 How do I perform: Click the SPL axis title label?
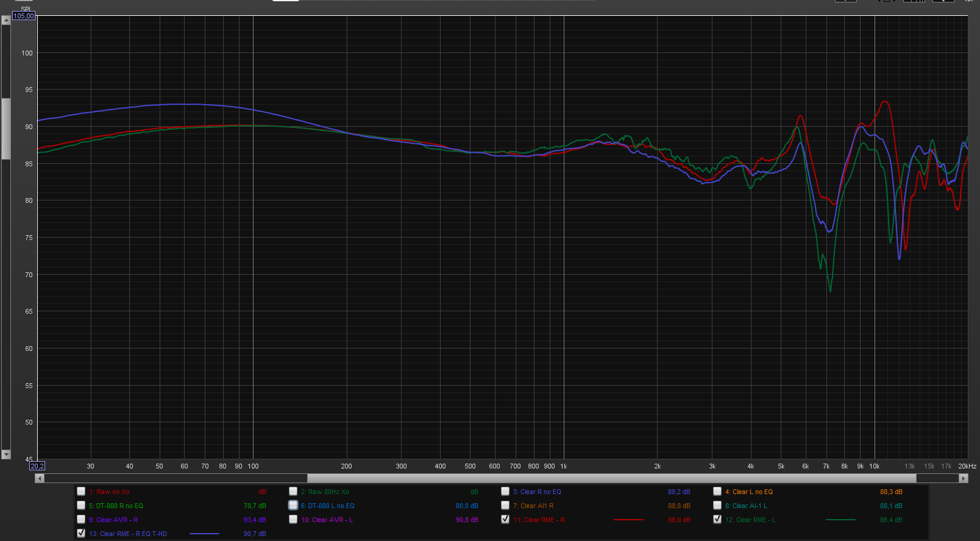click(26, 9)
